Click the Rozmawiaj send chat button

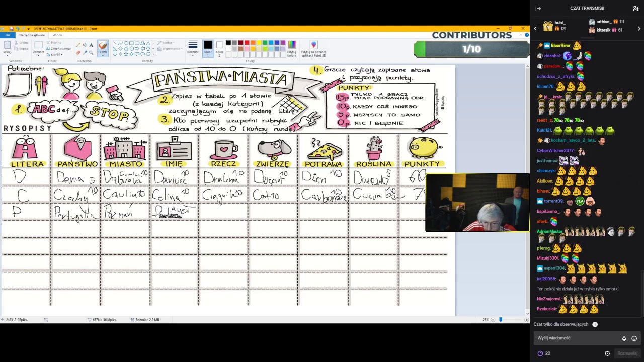(627, 353)
